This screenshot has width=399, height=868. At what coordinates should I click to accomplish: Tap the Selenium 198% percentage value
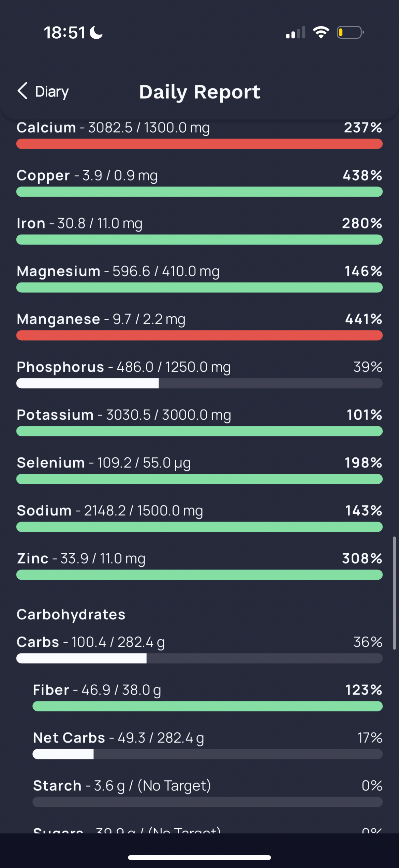coord(363,463)
